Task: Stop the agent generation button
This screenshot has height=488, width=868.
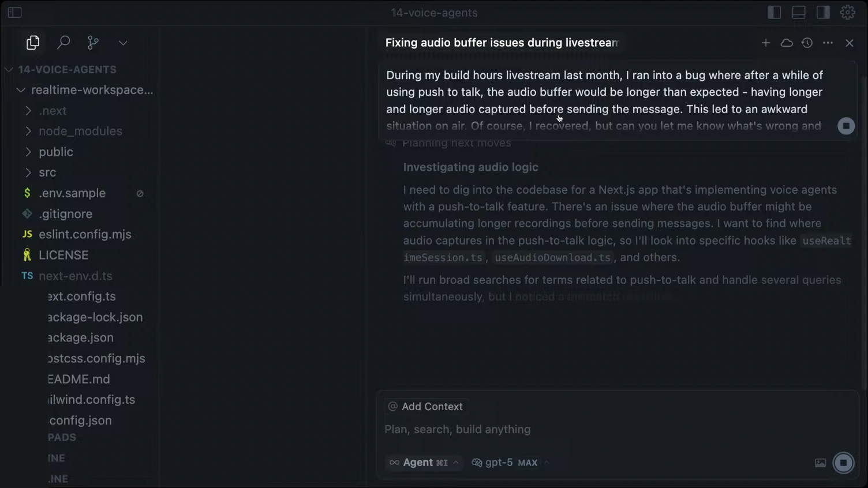Action: pyautogui.click(x=843, y=463)
